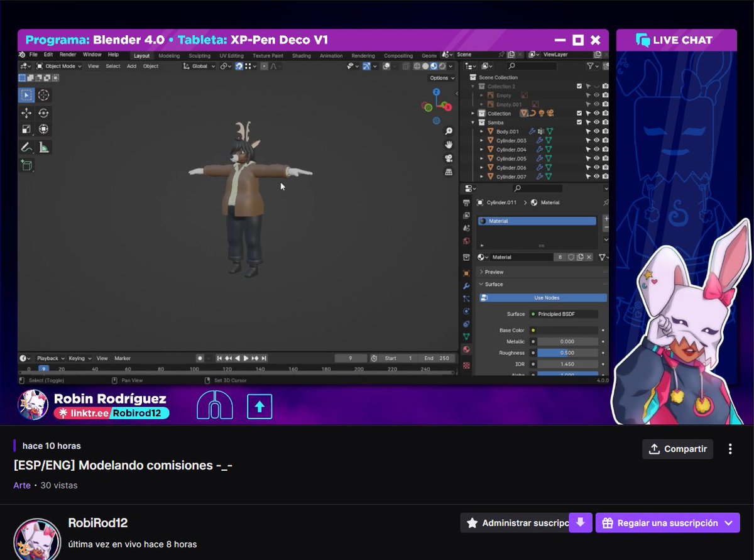The image size is (754, 560).
Task: Collapse the Samba collection in outliner
Action: (x=473, y=123)
